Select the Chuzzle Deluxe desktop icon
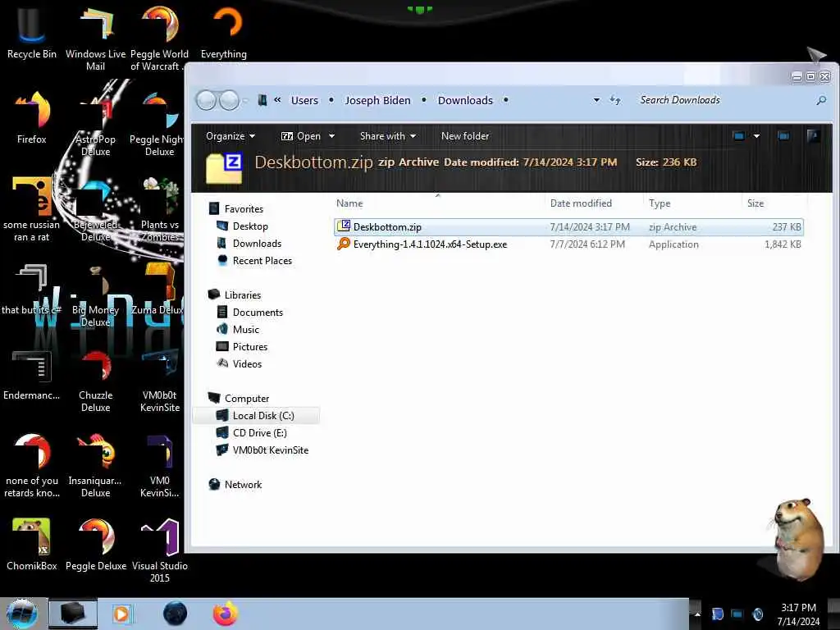The height and width of the screenshot is (630, 840). 95,381
